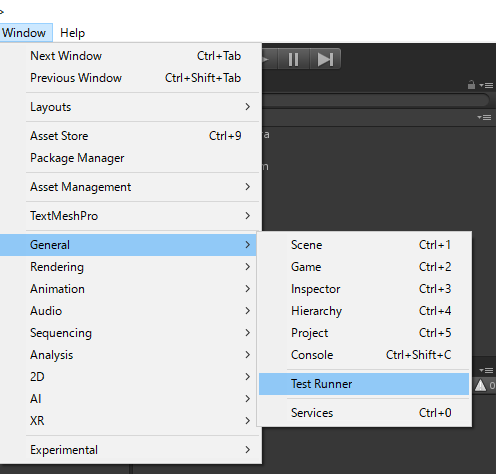
Task: Expand the Experimental submenu arrow
Action: [x=247, y=450]
